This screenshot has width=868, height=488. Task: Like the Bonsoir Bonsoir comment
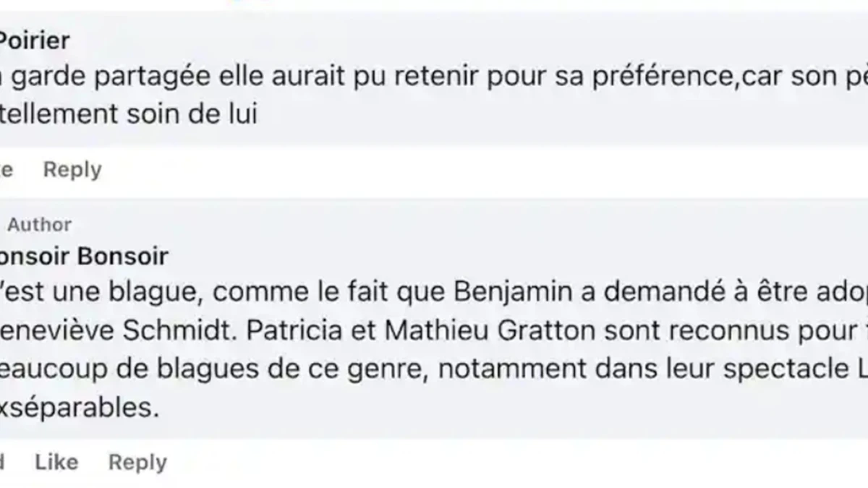56,462
